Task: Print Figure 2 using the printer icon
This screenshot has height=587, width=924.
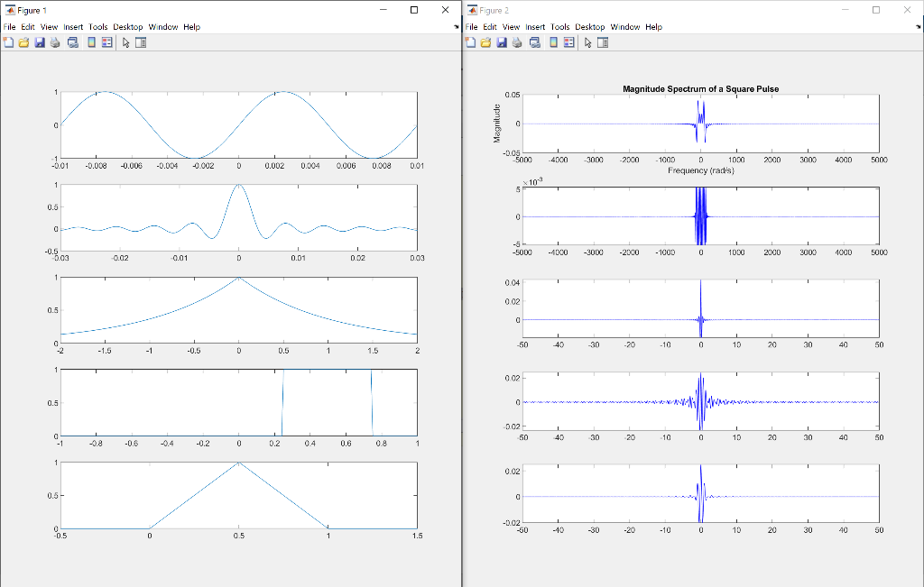Action: (516, 42)
